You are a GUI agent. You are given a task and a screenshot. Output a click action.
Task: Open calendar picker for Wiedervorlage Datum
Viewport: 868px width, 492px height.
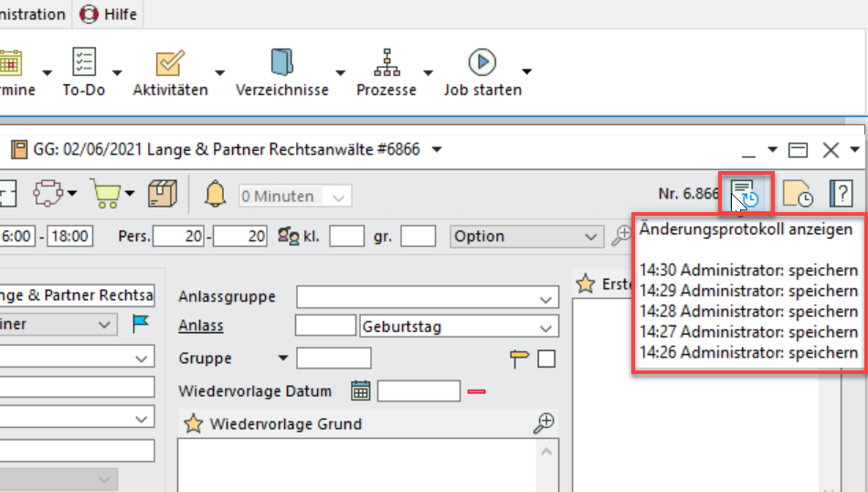point(361,391)
